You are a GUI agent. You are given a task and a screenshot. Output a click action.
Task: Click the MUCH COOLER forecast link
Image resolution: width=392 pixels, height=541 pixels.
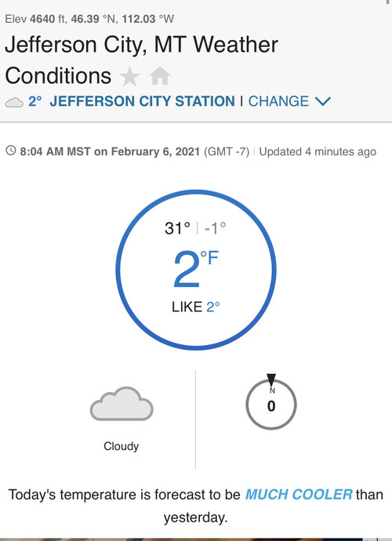point(299,495)
